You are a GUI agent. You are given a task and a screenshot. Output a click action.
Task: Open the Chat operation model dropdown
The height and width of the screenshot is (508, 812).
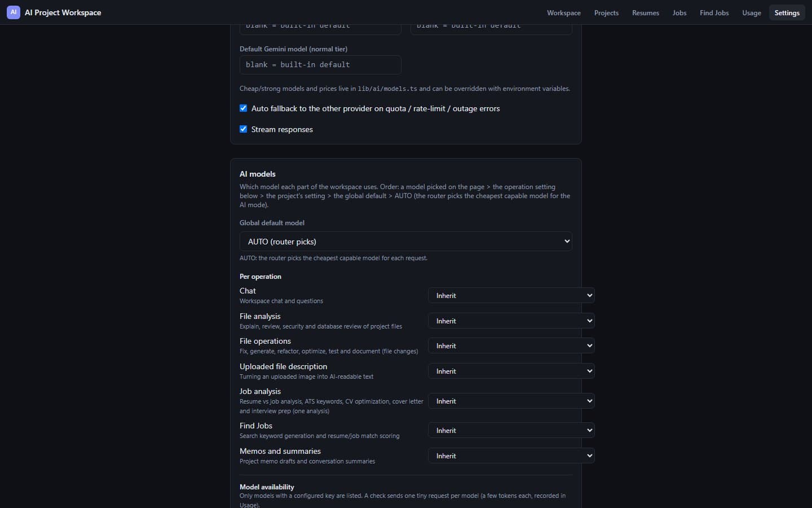tap(511, 295)
